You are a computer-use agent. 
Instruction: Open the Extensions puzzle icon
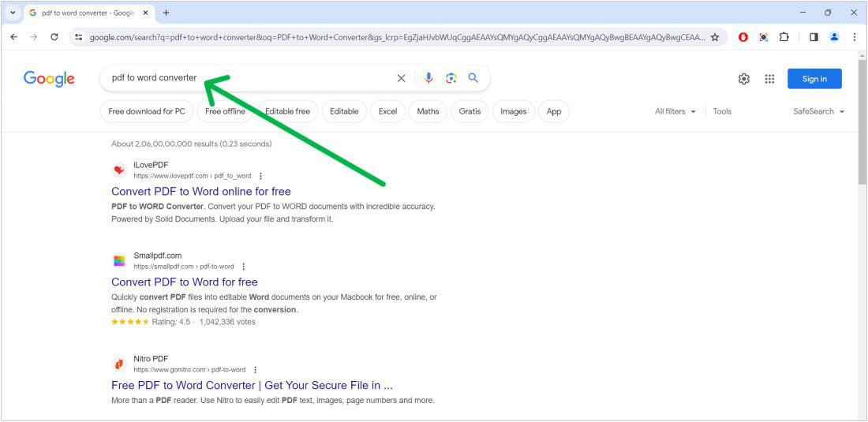pos(784,37)
